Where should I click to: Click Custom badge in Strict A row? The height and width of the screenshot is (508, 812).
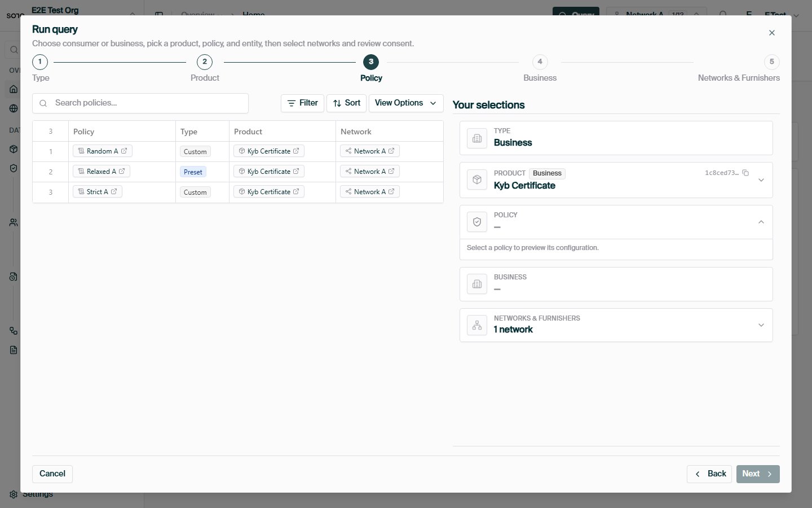point(195,192)
